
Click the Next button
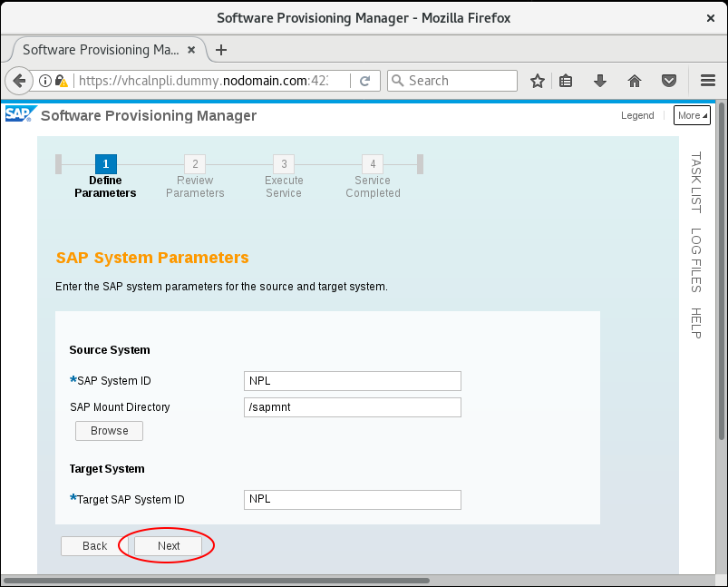[x=168, y=546]
